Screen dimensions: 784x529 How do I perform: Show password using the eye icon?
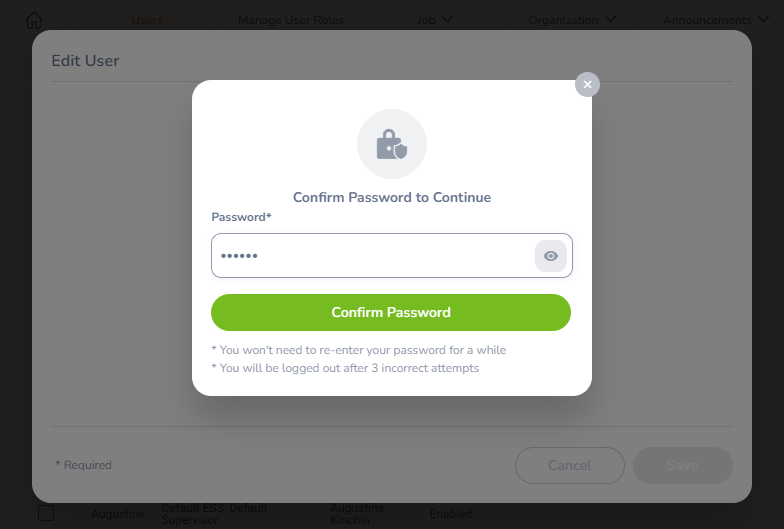pyautogui.click(x=550, y=256)
